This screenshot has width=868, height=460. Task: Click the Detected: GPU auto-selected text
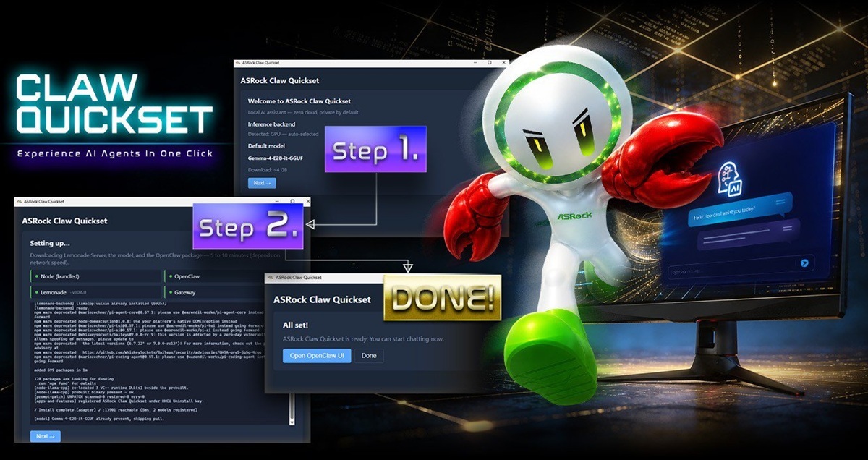point(284,135)
